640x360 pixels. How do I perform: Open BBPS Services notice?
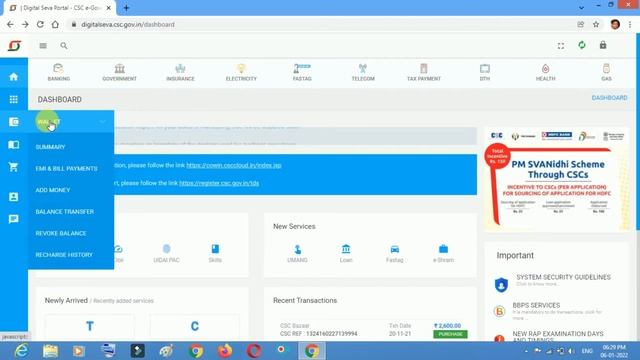[536, 305]
